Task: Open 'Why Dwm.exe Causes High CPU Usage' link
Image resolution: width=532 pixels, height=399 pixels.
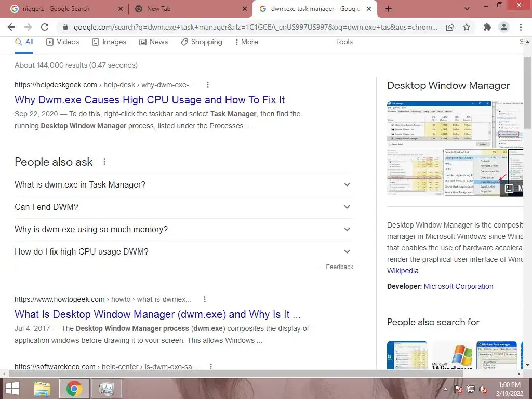Action: click(150, 100)
